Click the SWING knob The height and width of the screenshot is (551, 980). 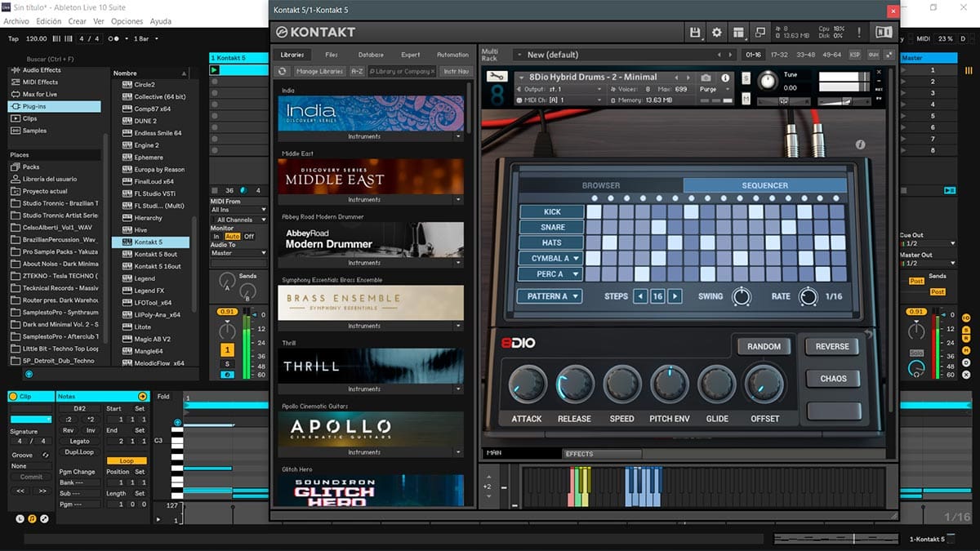pos(742,296)
